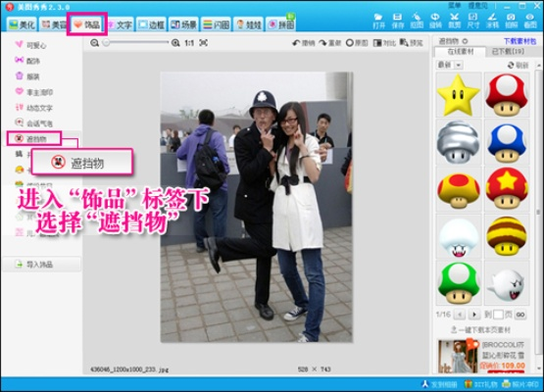The image size is (544, 392).
Task: Open the 美化 tab
Action: (x=22, y=24)
